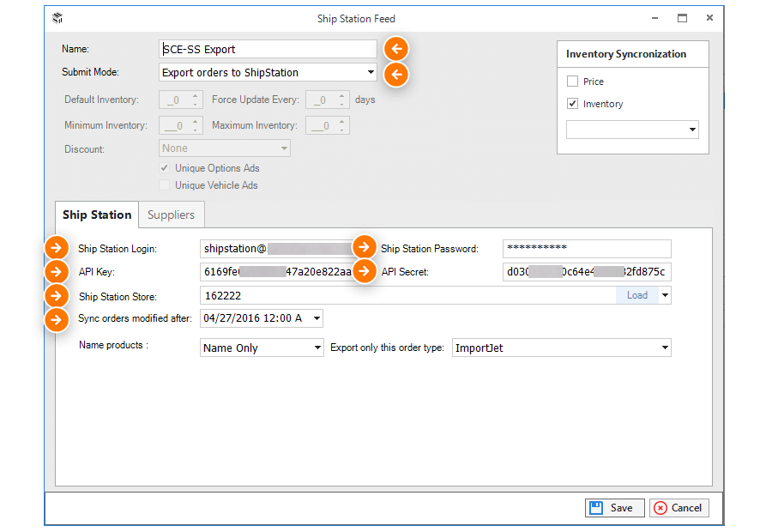Click the Cancel button
Viewport: 772px width, 532px height.
679,508
